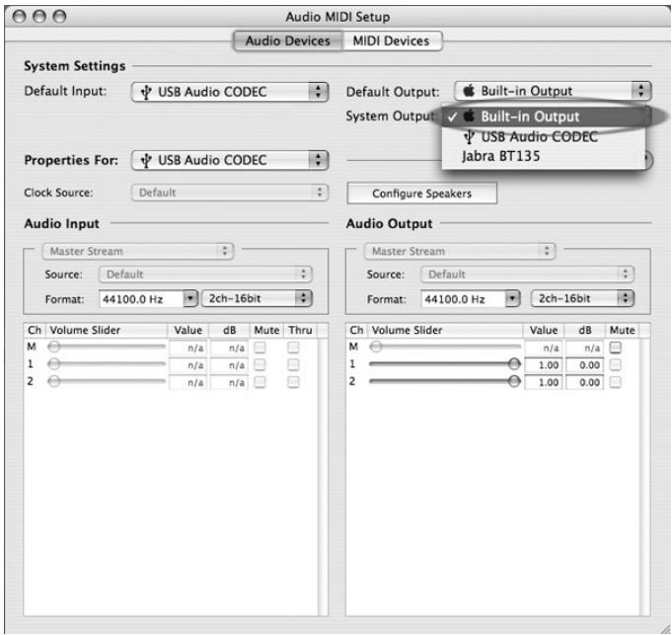This screenshot has height=635, width=672.
Task: Open Audio Output Master Stream dropdown
Action: (460, 251)
